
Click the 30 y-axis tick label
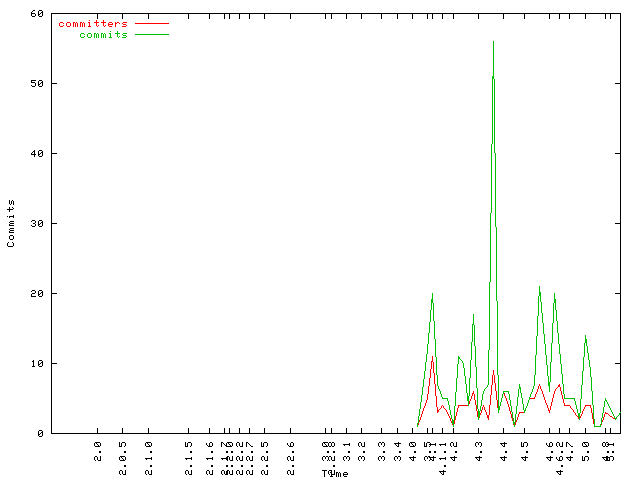click(x=37, y=223)
